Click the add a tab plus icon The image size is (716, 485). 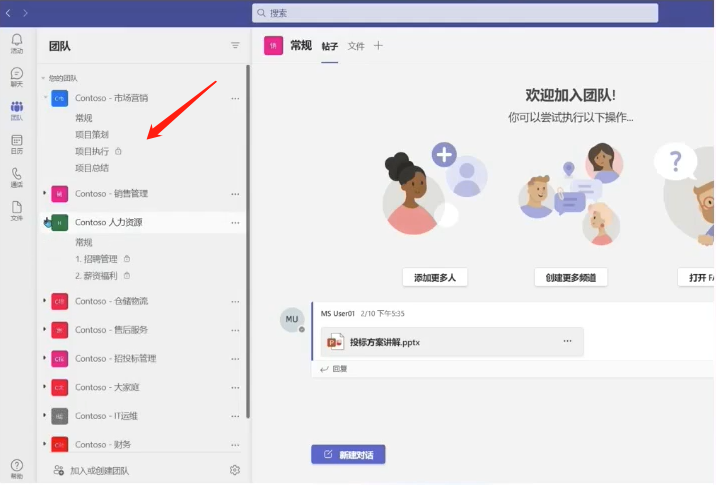378,45
